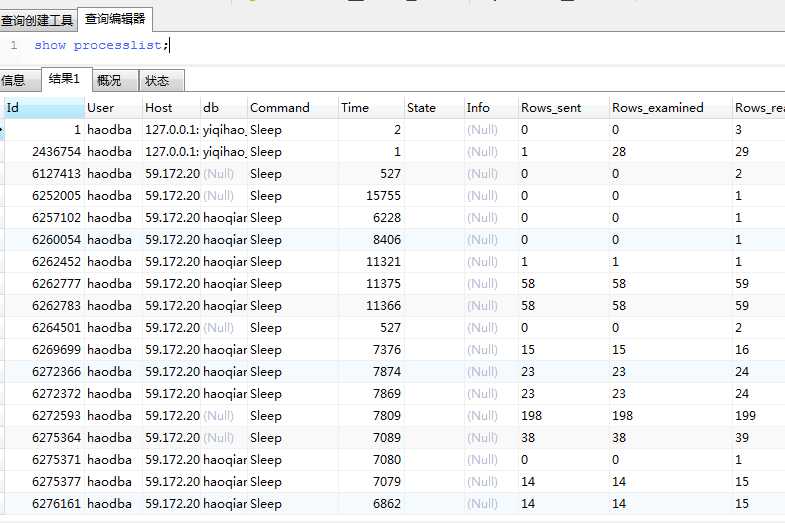Select the 查询编辑器 tab

[x=115, y=18]
